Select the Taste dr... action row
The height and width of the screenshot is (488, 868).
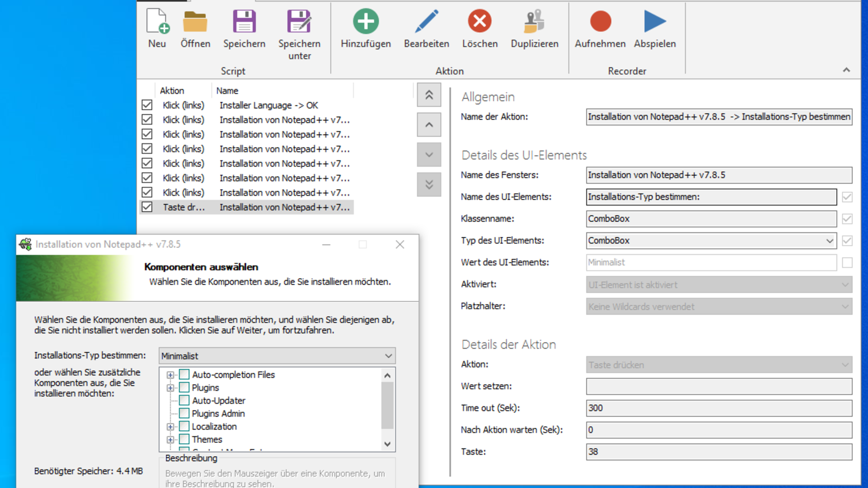[247, 207]
